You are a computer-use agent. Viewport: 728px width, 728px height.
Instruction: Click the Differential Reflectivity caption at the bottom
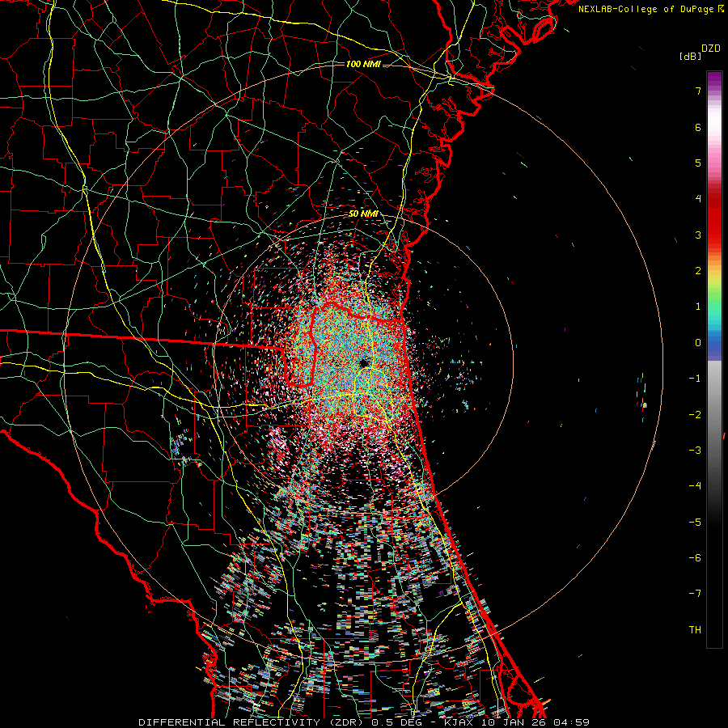pyautogui.click(x=363, y=722)
